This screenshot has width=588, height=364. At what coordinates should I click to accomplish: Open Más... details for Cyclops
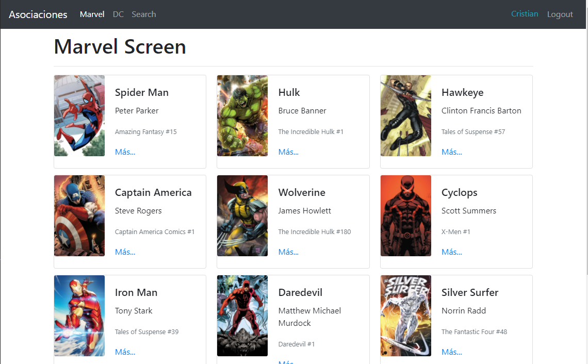tap(451, 252)
